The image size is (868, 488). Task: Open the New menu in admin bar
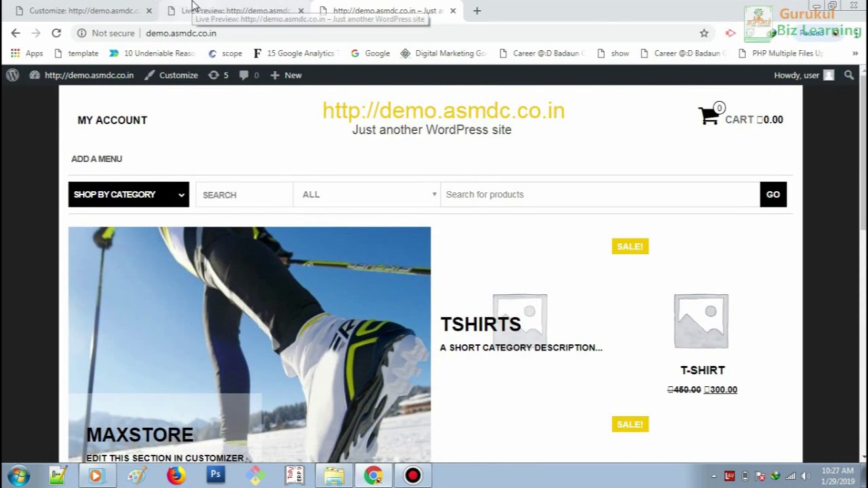[x=285, y=75]
